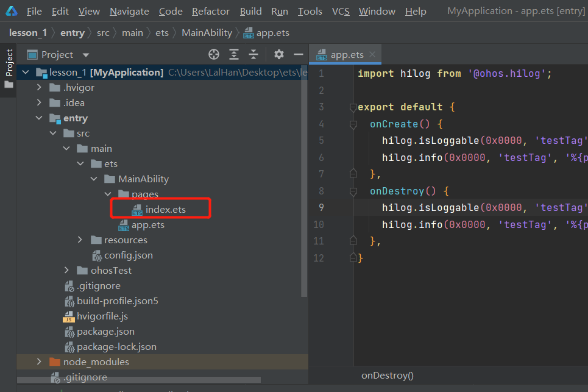The image size is (588, 392).
Task: Click the build-profile.json5 file icon
Action: (69, 301)
